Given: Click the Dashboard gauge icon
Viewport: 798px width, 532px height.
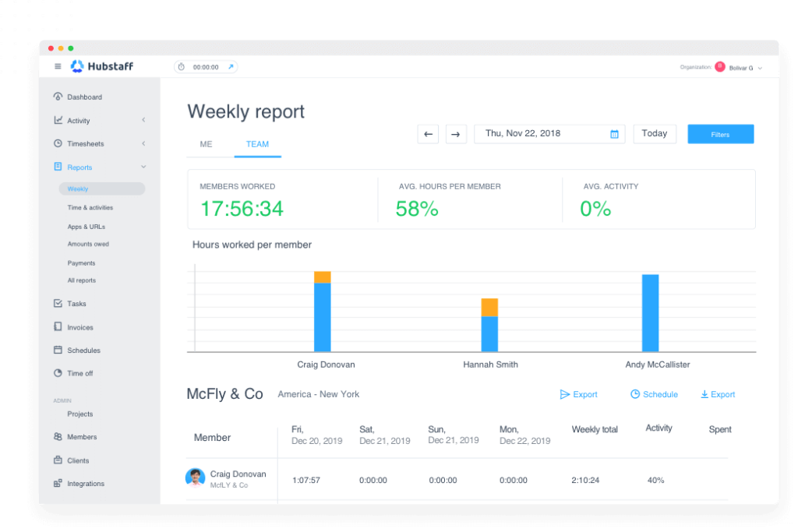Looking at the screenshot, I should coord(58,96).
